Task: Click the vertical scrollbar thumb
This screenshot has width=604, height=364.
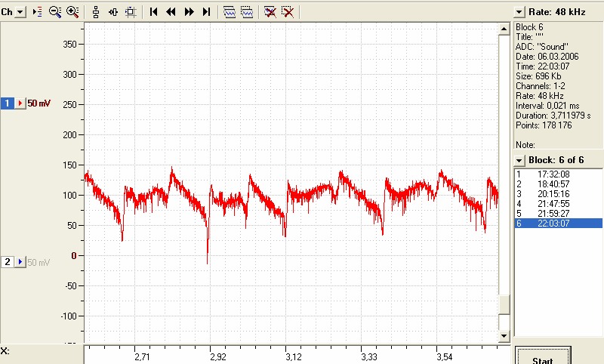Action: click(504, 304)
